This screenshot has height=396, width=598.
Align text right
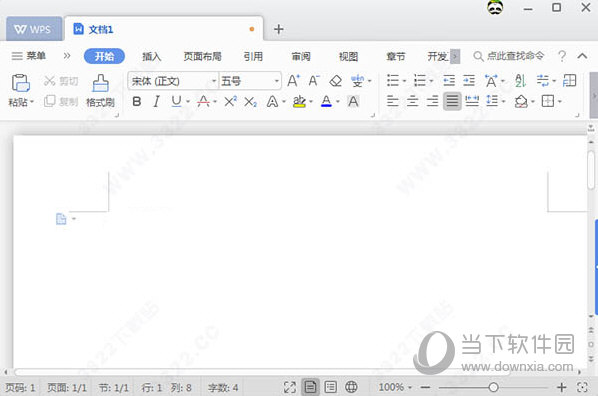tap(432, 101)
